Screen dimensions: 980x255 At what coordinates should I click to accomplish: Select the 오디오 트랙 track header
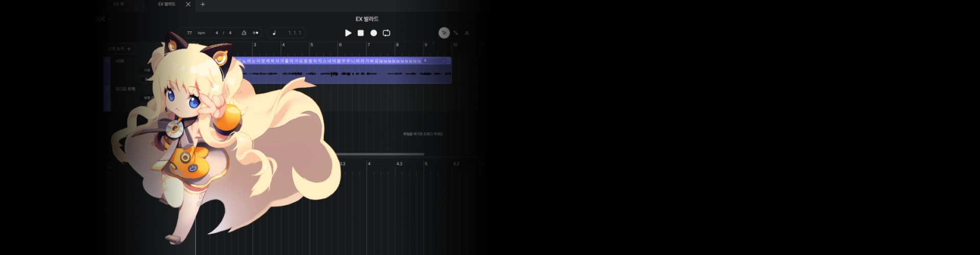(x=126, y=89)
